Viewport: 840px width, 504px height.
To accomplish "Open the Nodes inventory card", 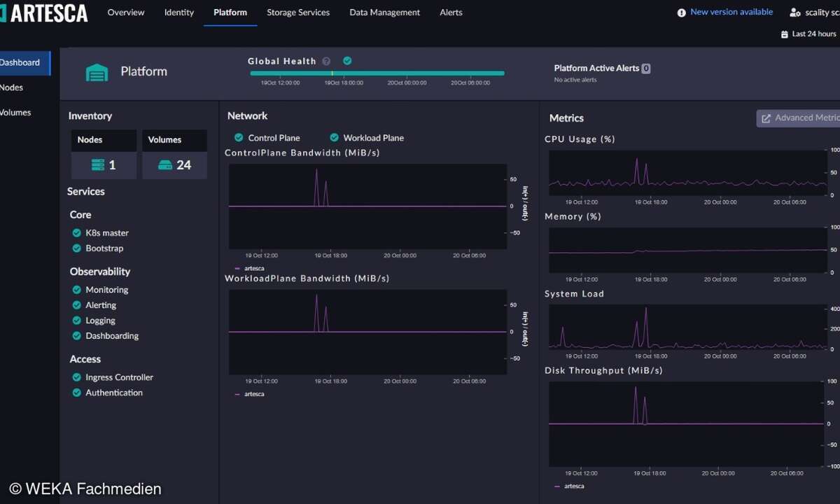I will (x=104, y=154).
